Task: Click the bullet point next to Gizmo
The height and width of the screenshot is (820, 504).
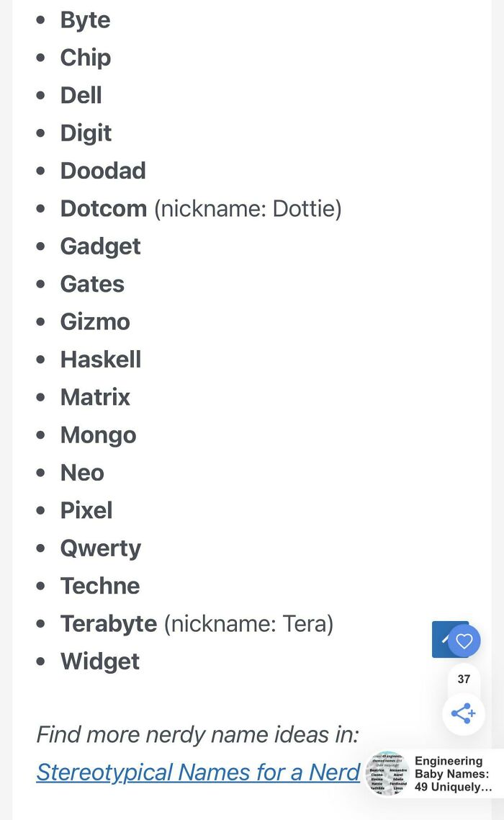Action: 41,321
